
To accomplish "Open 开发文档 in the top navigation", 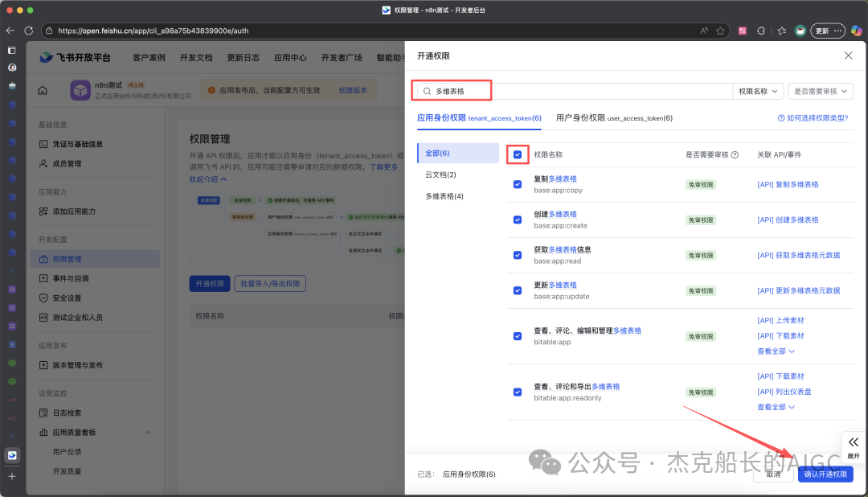I will [196, 58].
